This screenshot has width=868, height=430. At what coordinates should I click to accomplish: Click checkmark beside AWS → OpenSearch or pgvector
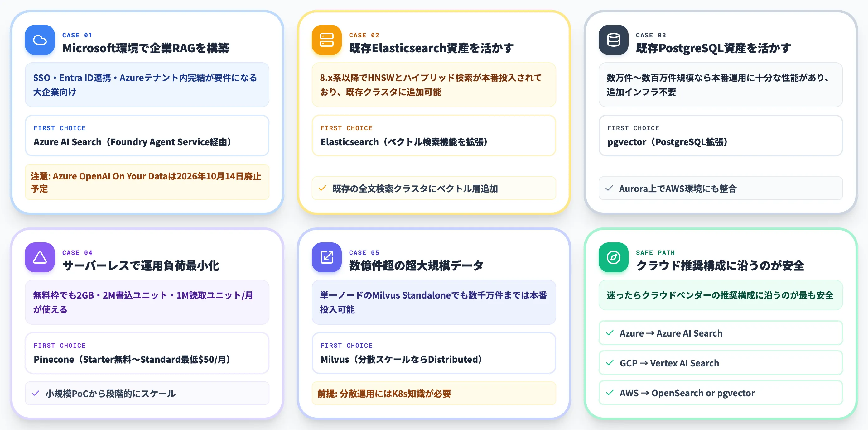coord(610,393)
